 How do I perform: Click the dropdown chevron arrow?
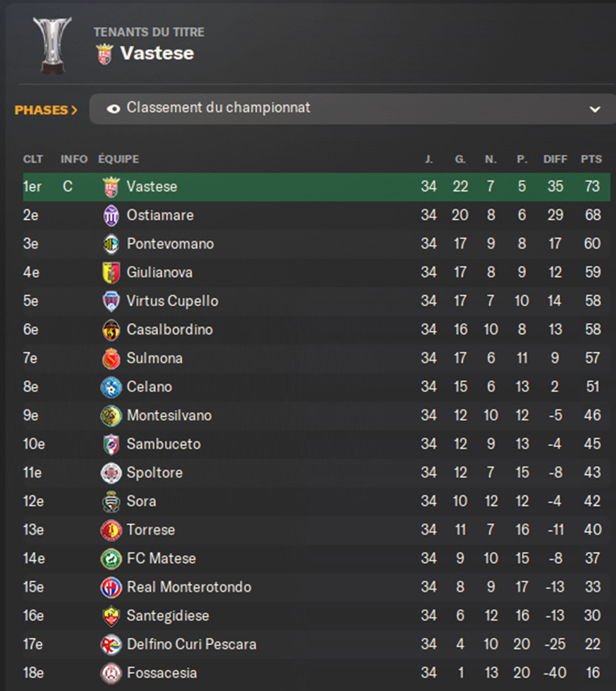(595, 110)
